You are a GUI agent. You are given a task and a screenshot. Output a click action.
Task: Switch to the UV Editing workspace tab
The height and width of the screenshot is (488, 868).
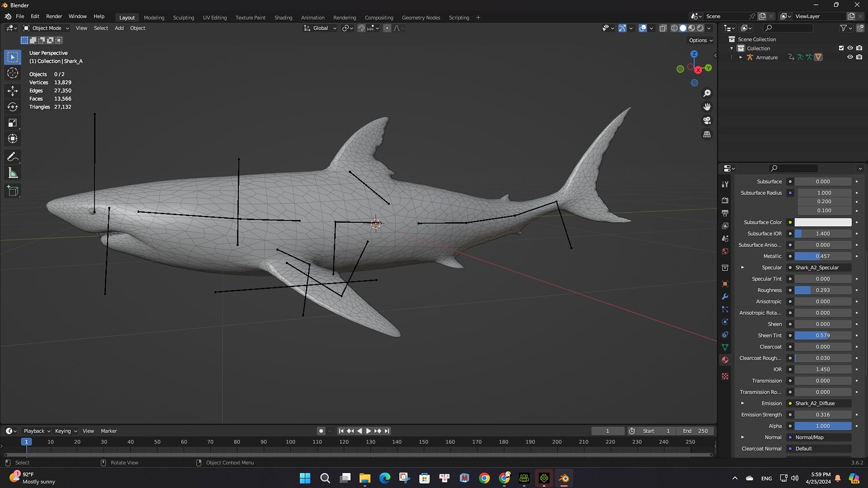tap(215, 17)
